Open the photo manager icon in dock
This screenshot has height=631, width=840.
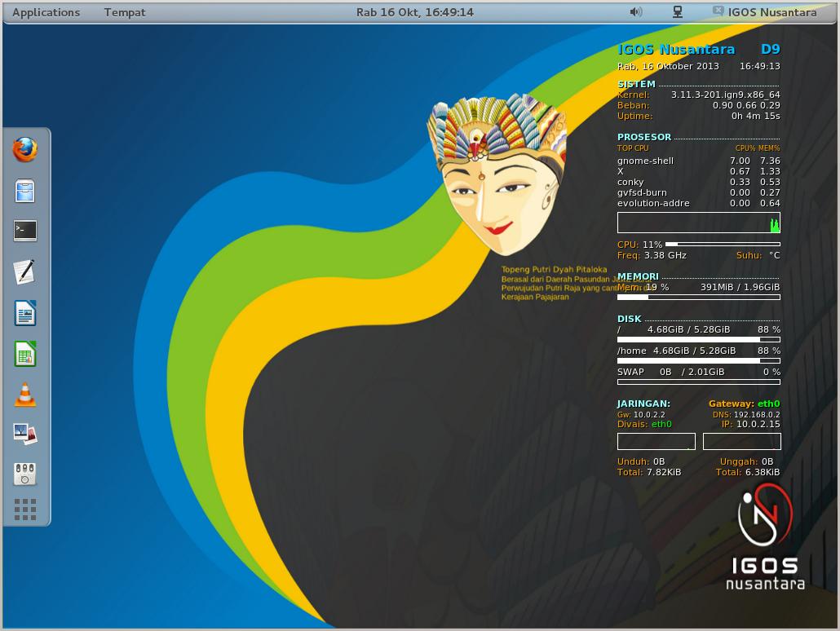pos(25,434)
